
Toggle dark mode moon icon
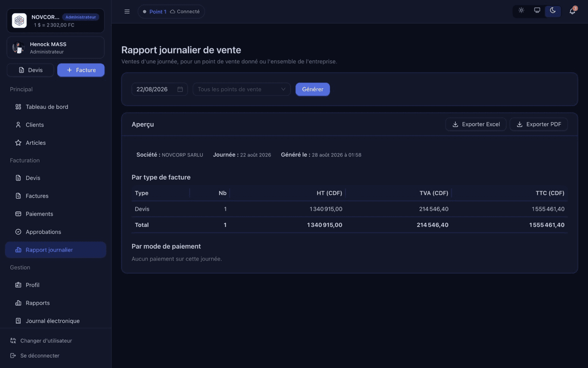pyautogui.click(x=553, y=11)
